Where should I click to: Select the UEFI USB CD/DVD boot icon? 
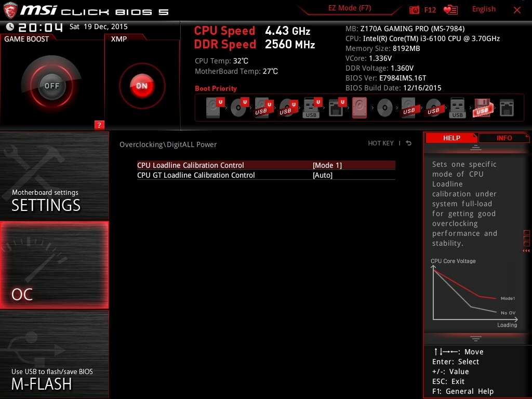pos(288,108)
